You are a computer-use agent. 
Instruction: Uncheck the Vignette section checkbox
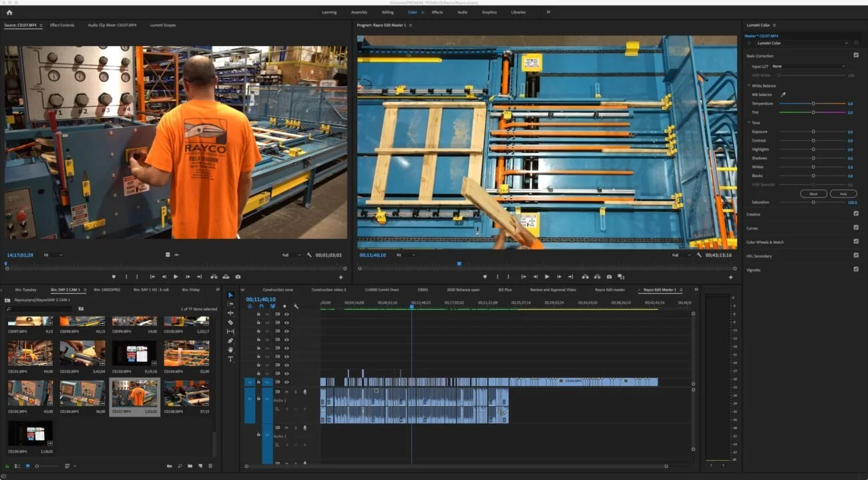856,269
